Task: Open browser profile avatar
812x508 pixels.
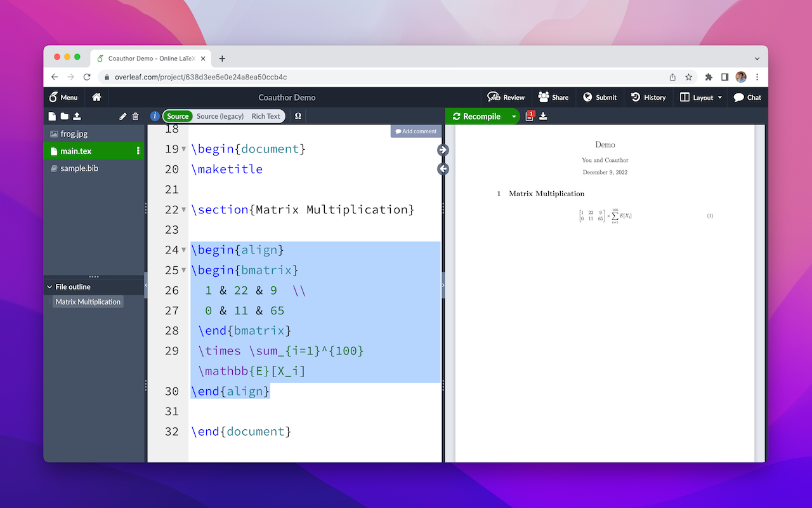Action: click(x=741, y=77)
